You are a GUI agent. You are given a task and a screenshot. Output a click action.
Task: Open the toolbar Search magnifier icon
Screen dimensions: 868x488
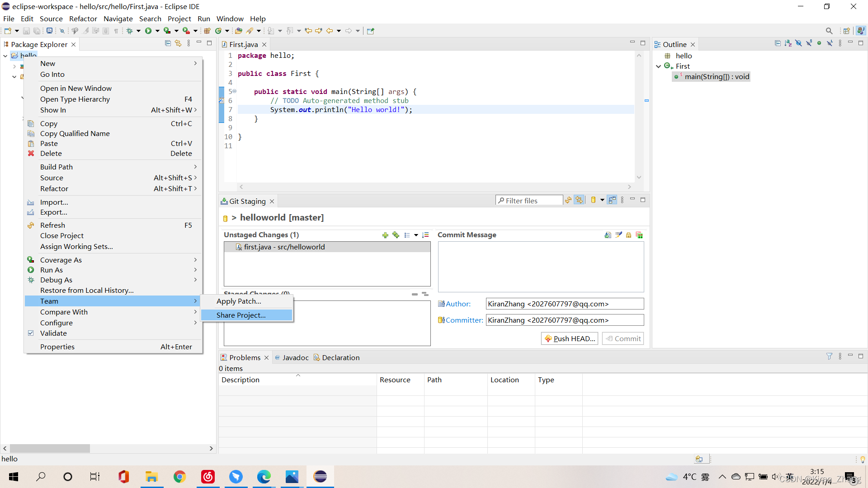tap(829, 31)
